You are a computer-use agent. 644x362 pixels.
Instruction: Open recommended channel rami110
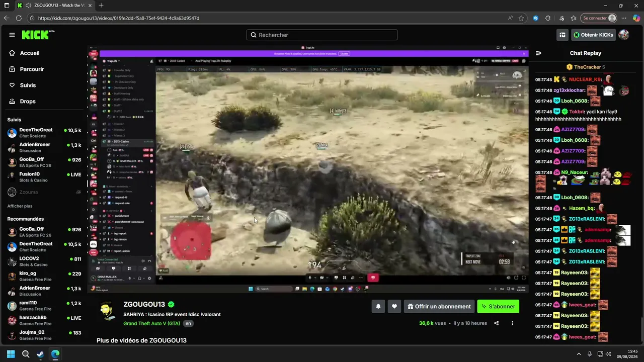pyautogui.click(x=44, y=306)
